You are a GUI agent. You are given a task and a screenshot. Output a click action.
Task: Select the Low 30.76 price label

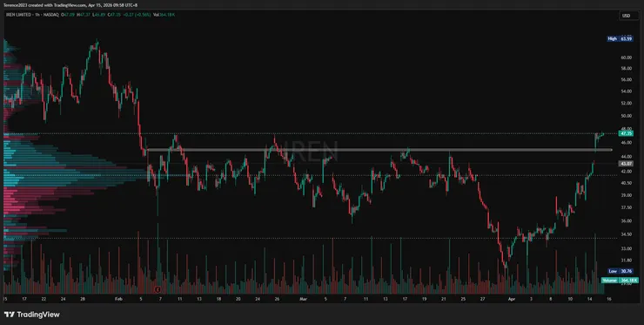pos(621,271)
